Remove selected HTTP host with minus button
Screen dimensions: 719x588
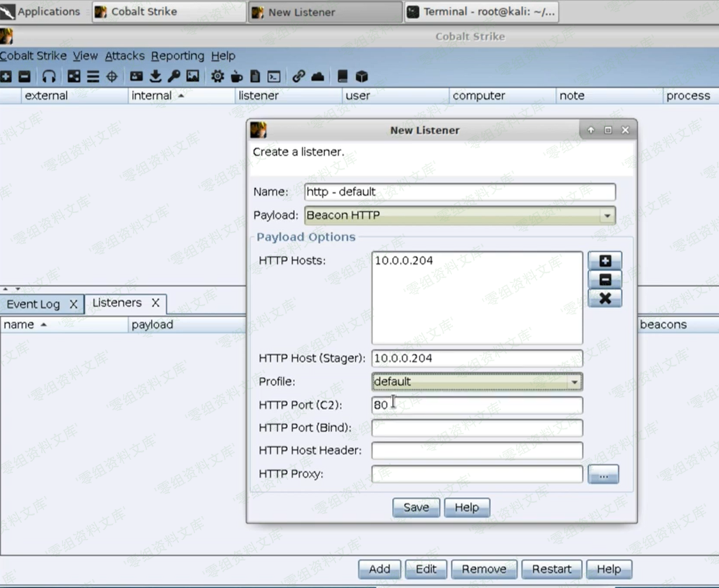(x=604, y=280)
